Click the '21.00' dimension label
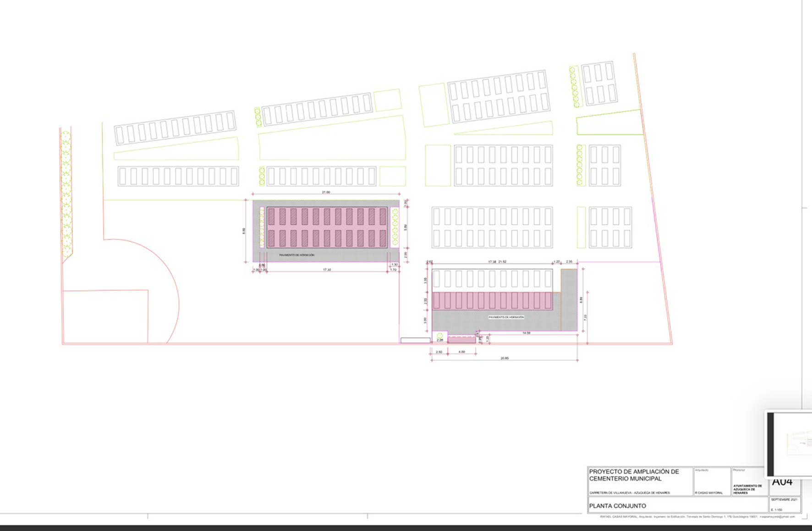 (x=326, y=192)
